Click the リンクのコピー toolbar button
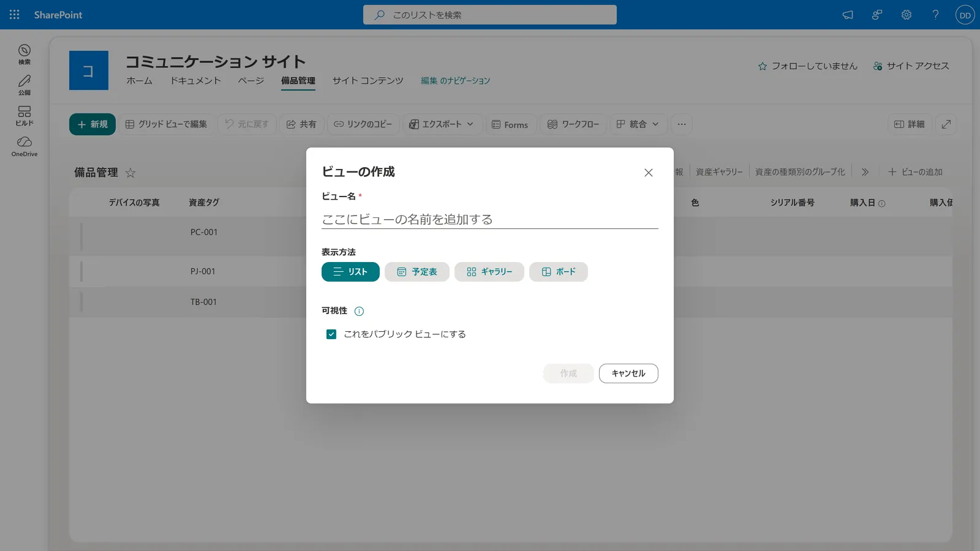 point(363,124)
